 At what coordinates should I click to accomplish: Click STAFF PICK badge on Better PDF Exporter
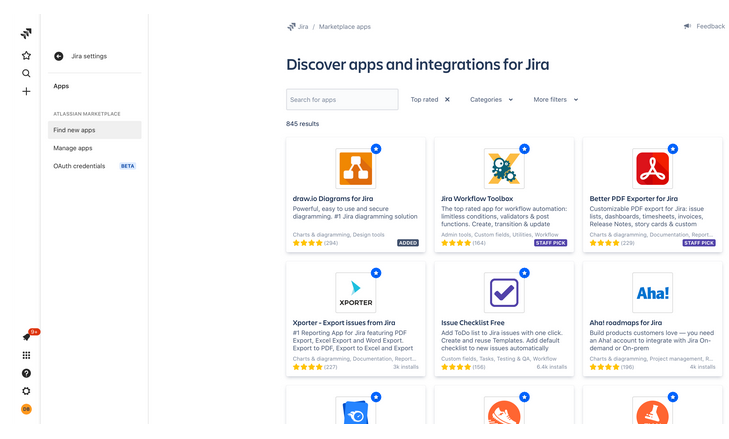pyautogui.click(x=699, y=243)
